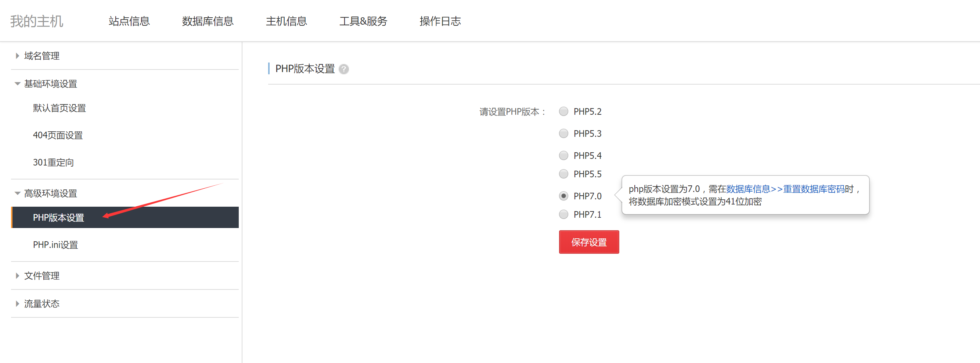Click the 基础环境设置 section label
980x363 pixels.
click(51, 84)
